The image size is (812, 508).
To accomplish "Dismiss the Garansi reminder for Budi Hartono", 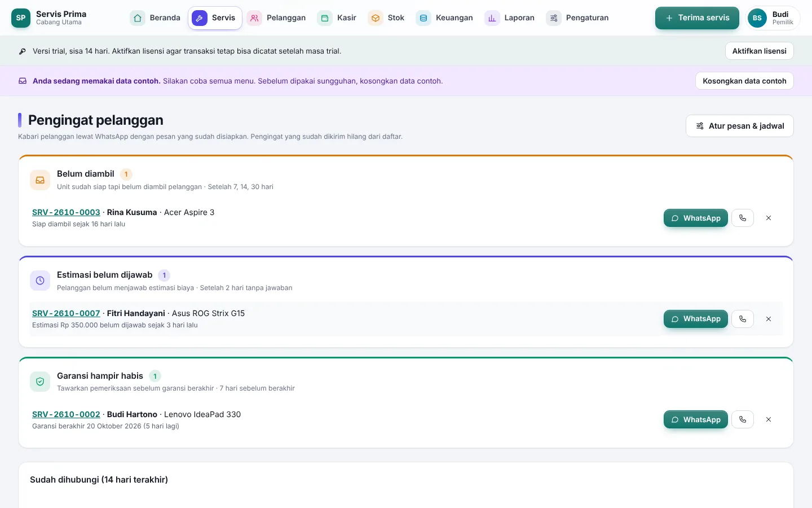I will [769, 419].
